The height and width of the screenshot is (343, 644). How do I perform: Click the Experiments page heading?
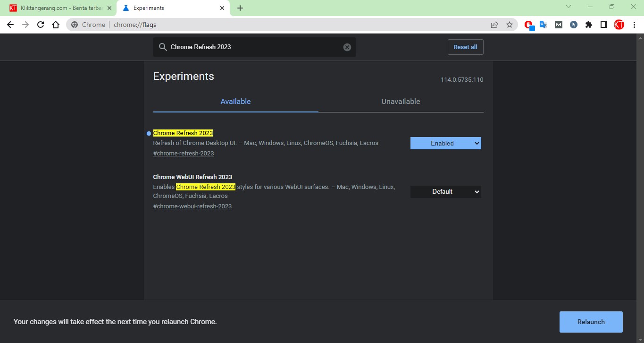184,77
